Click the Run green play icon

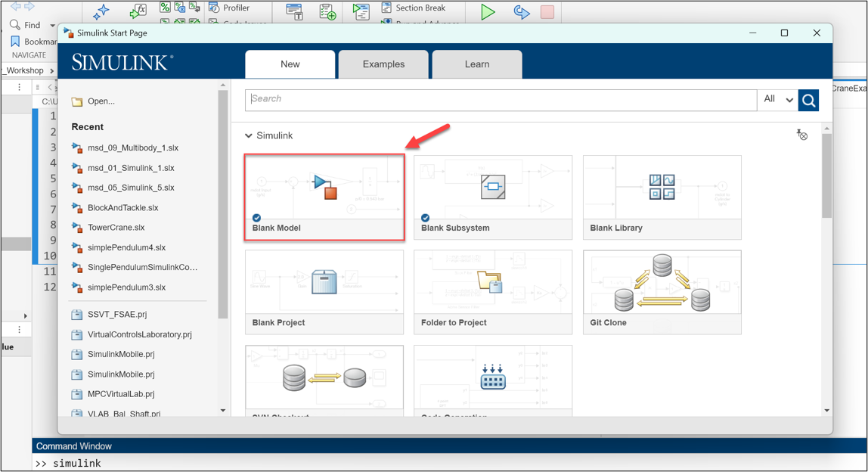tap(488, 12)
